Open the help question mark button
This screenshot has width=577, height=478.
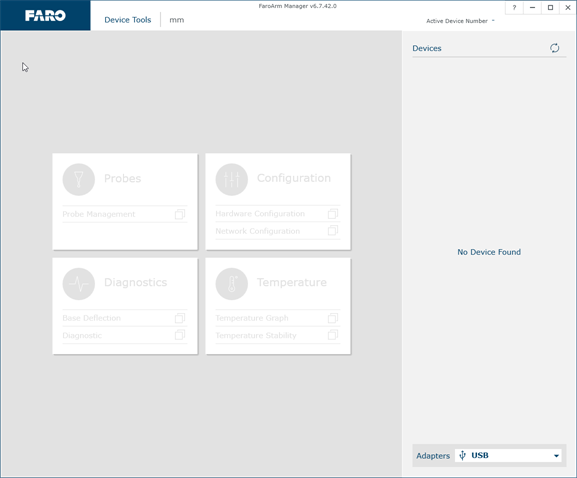(x=514, y=7)
